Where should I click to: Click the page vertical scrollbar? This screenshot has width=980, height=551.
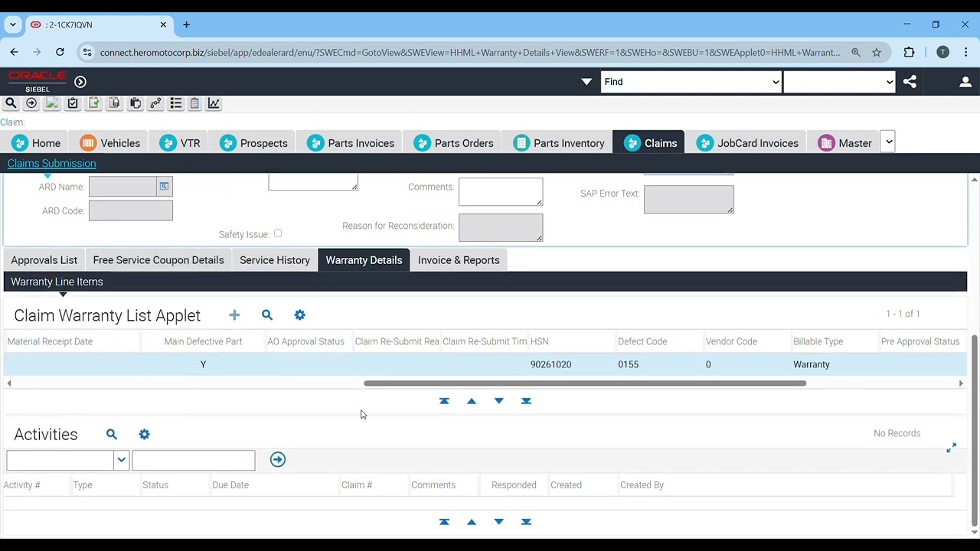974,431
